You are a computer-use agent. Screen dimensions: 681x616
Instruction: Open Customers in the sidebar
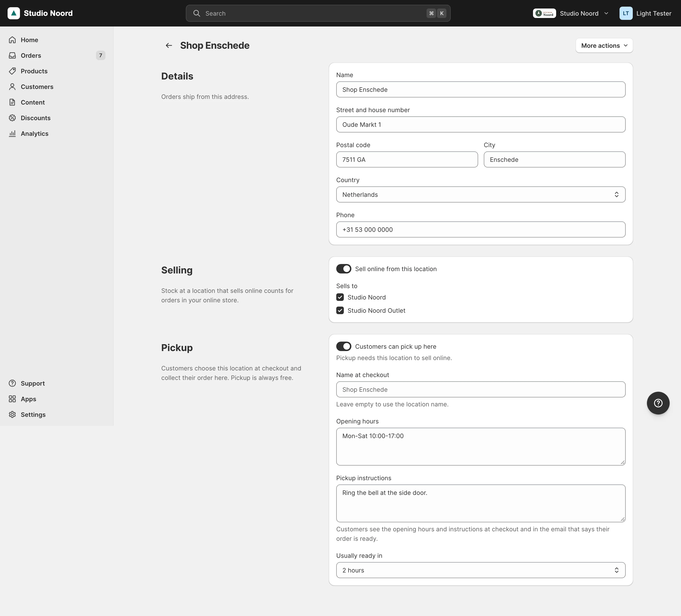[x=57, y=87]
